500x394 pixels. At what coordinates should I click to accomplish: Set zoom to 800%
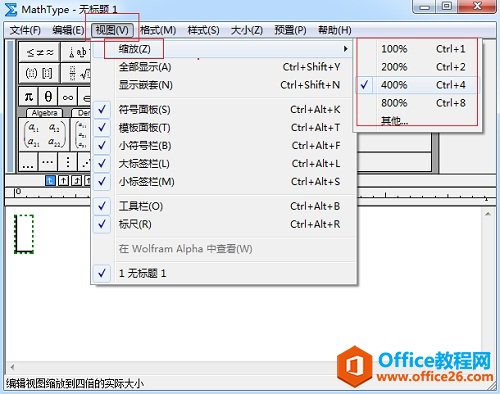[417, 103]
